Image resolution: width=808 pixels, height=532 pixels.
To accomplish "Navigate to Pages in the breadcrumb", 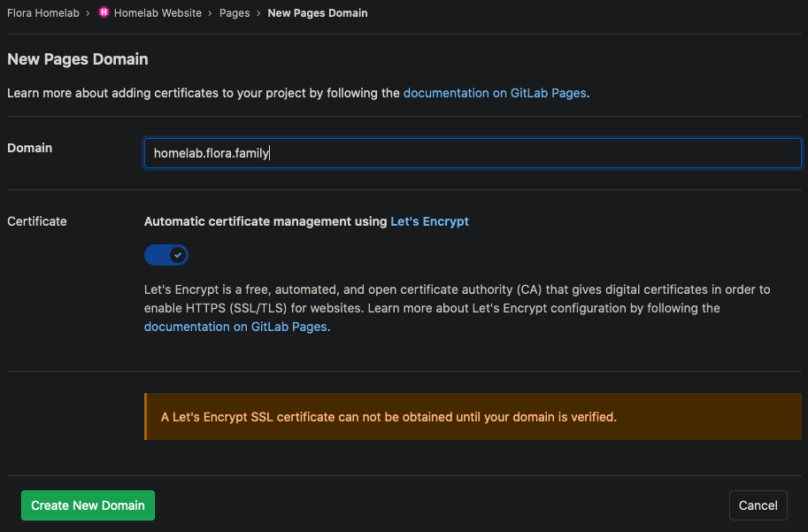I will click(x=235, y=13).
